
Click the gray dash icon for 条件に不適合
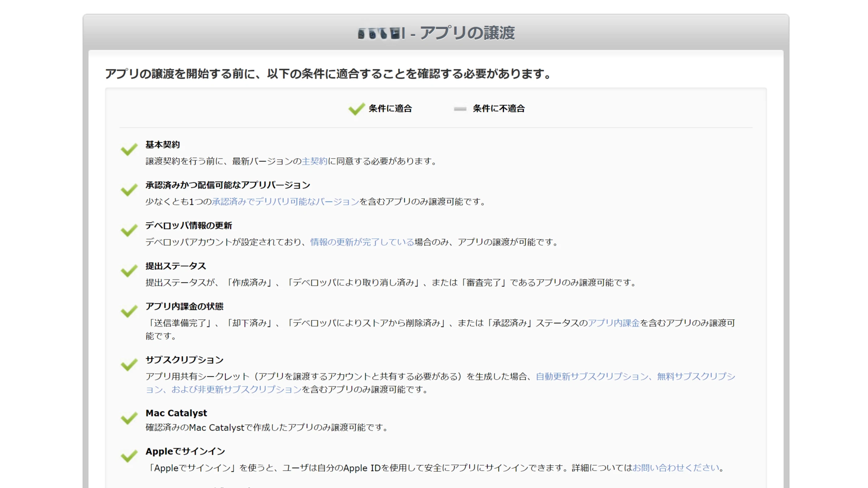point(460,108)
